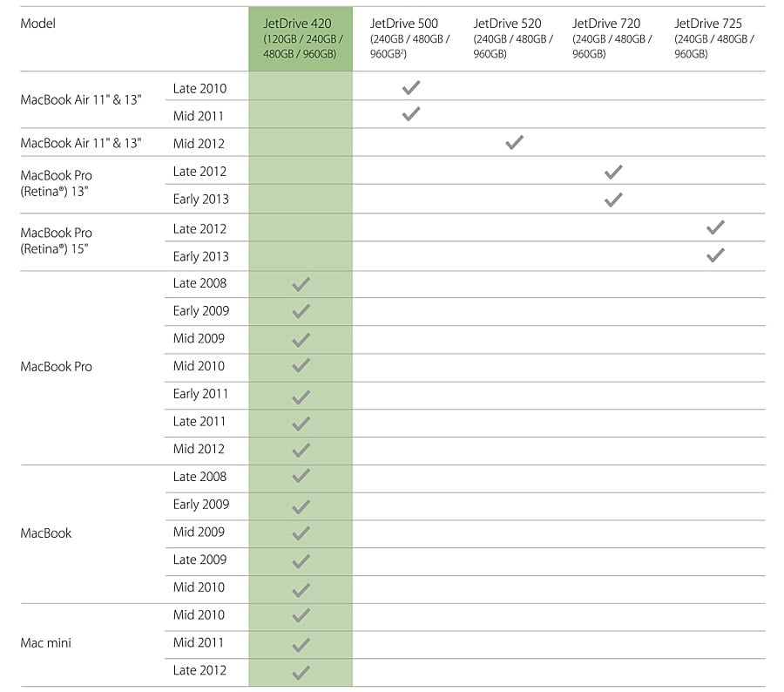
Task: Click JetDrive 725 checkmark for Retina 15" Late 2012
Action: 716,227
